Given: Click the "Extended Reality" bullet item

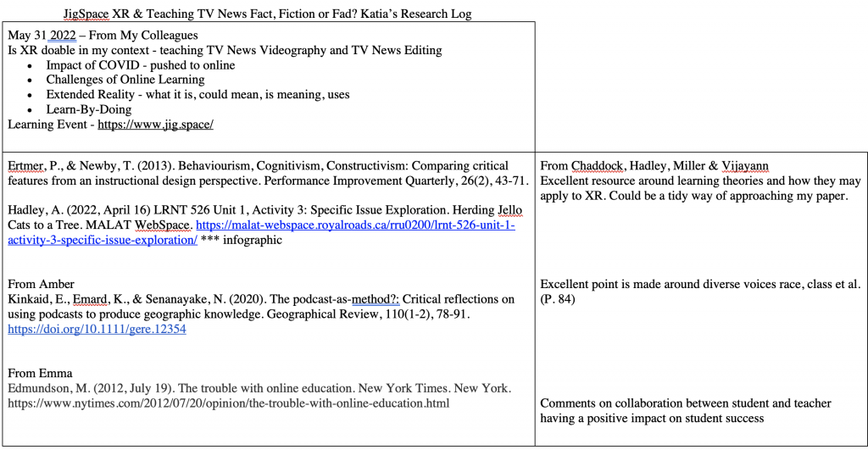Looking at the screenshot, I should coord(198,94).
